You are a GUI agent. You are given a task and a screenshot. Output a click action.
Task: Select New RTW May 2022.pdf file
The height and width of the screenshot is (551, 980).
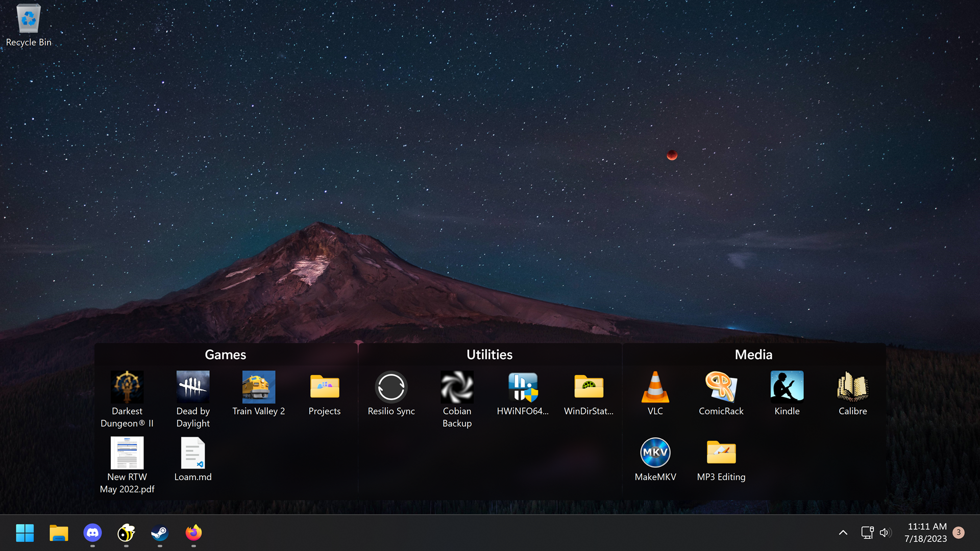(127, 465)
